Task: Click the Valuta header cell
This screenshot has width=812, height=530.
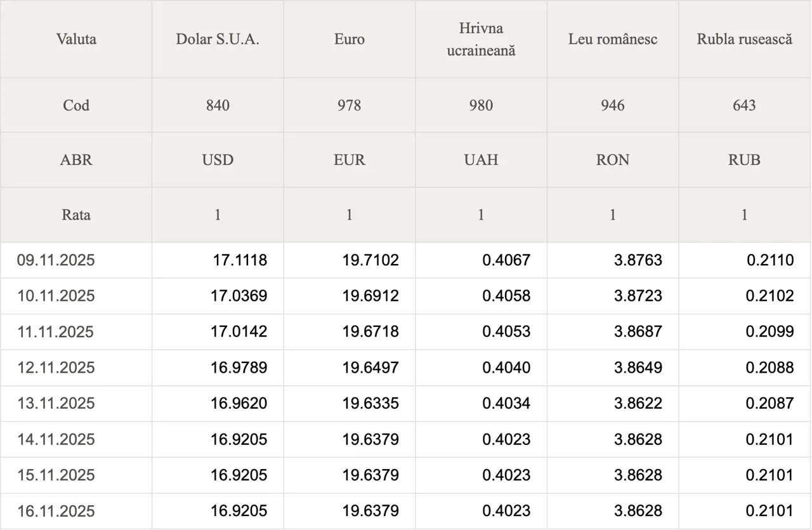Action: pyautogui.click(x=76, y=39)
